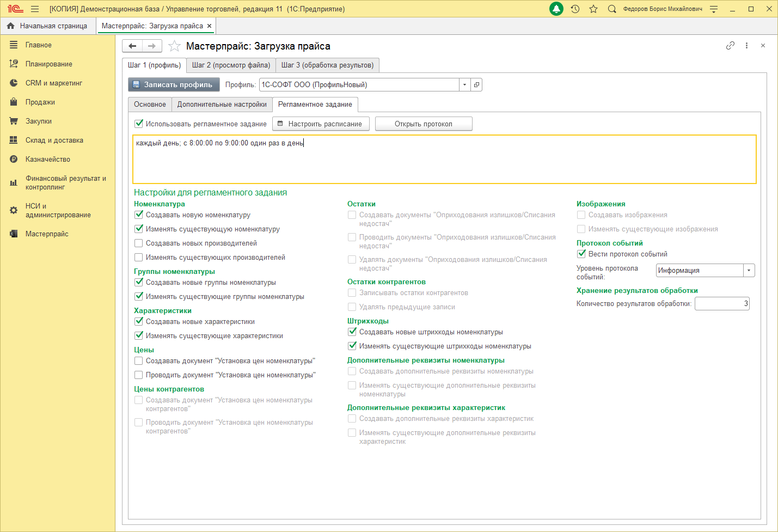The height and width of the screenshot is (532, 778).
Task: Open the hamburger main menu icon
Action: (35, 9)
